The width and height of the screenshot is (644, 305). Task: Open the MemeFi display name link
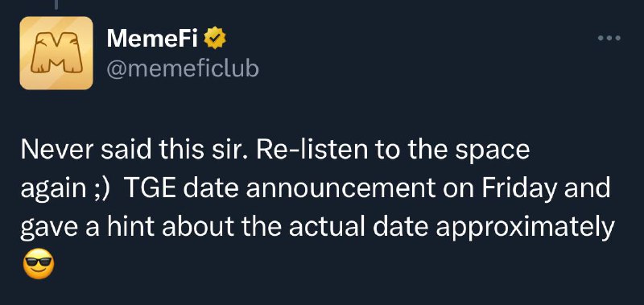(153, 39)
